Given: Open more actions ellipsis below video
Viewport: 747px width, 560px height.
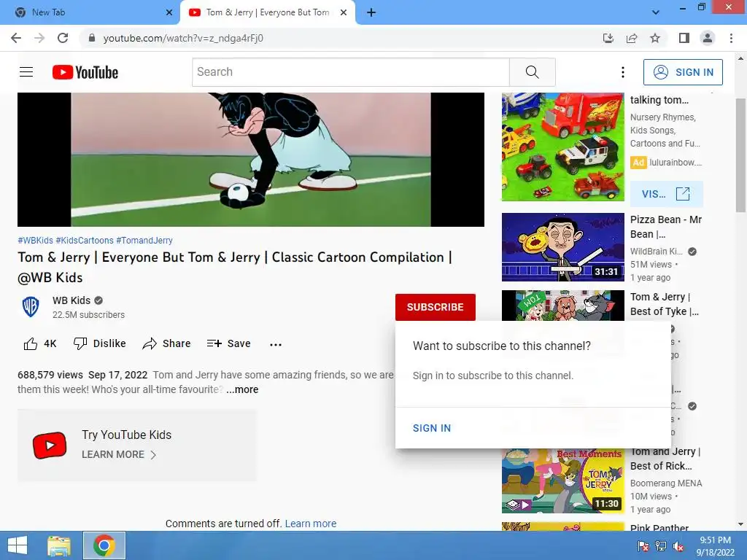Looking at the screenshot, I should [x=275, y=344].
